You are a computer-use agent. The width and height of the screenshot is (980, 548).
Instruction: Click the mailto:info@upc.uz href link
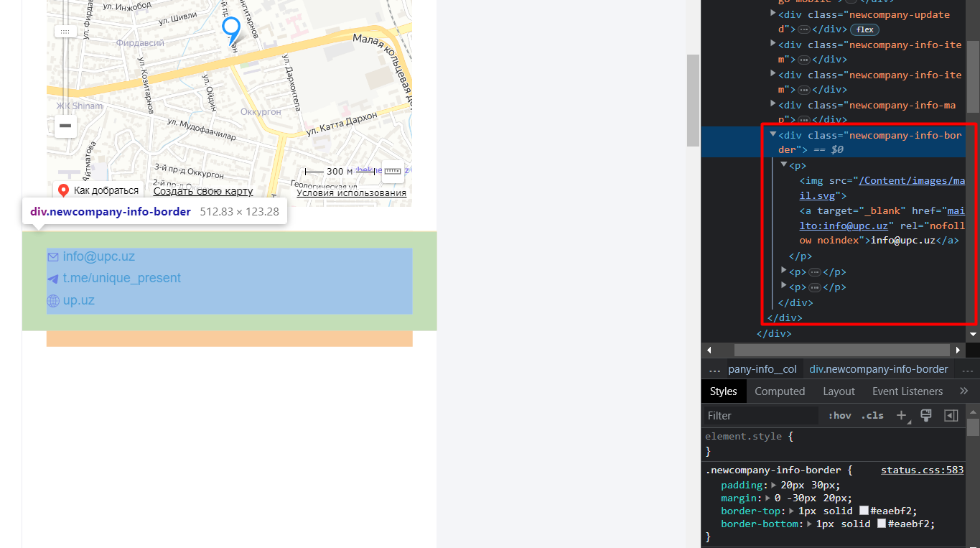tap(882, 218)
